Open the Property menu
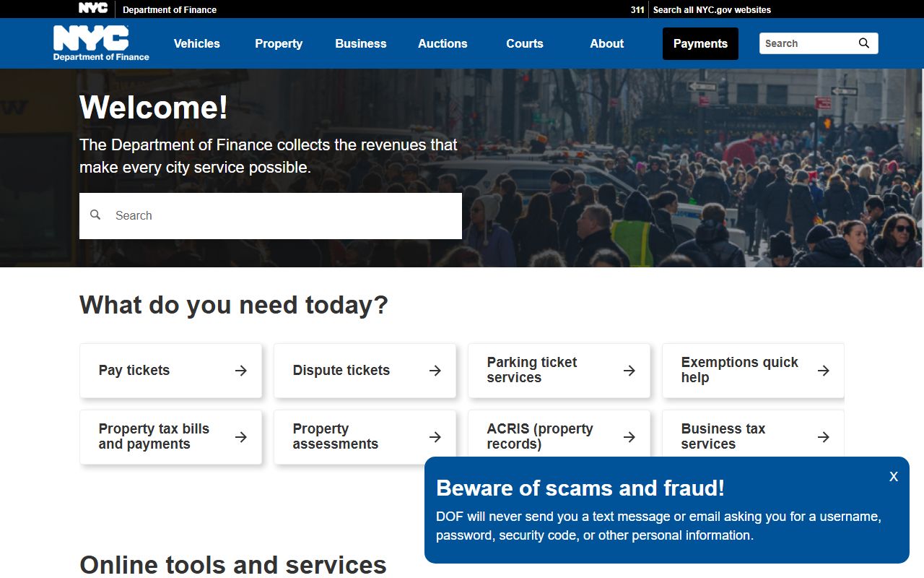This screenshot has height=578, width=924. pos(279,43)
